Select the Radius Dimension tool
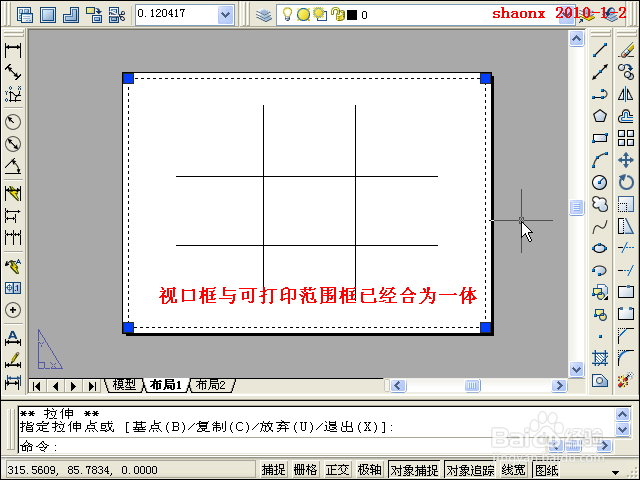 (x=13, y=121)
